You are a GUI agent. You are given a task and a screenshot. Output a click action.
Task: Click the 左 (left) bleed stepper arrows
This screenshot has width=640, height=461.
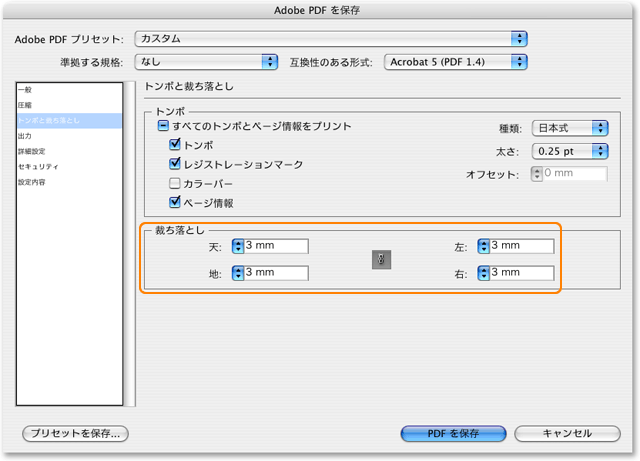pyautogui.click(x=483, y=246)
